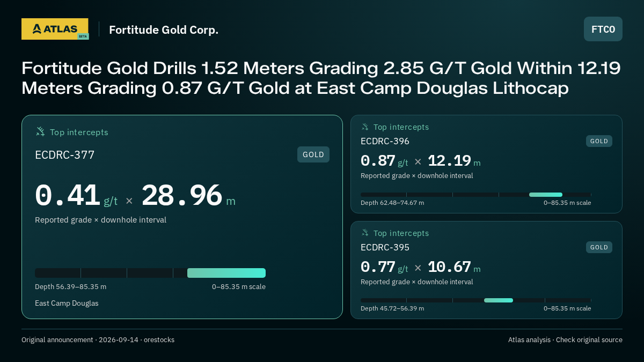The height and width of the screenshot is (362, 644).
Task: Click the GOLD tag on ECDRC-396 card
Action: click(x=599, y=141)
